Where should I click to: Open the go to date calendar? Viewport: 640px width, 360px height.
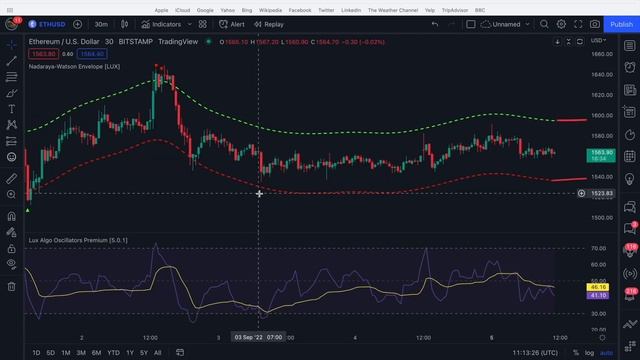click(x=180, y=352)
